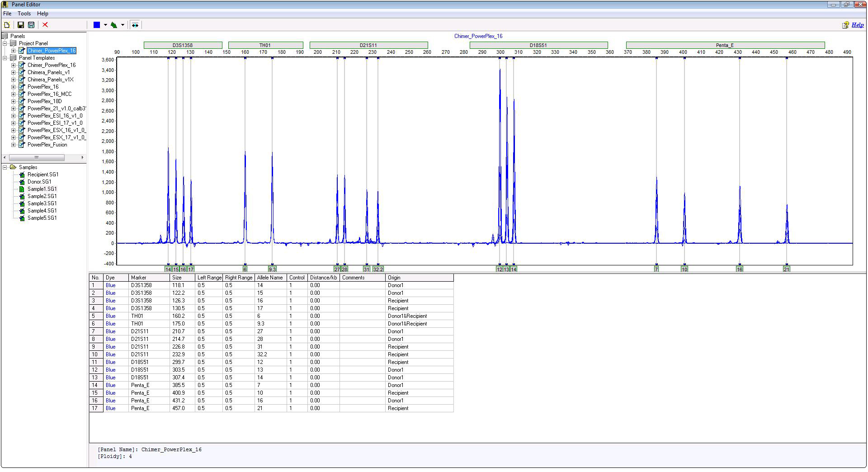Select the Chimera_Panels_v1X template
The height and width of the screenshot is (472, 868).
50,80
